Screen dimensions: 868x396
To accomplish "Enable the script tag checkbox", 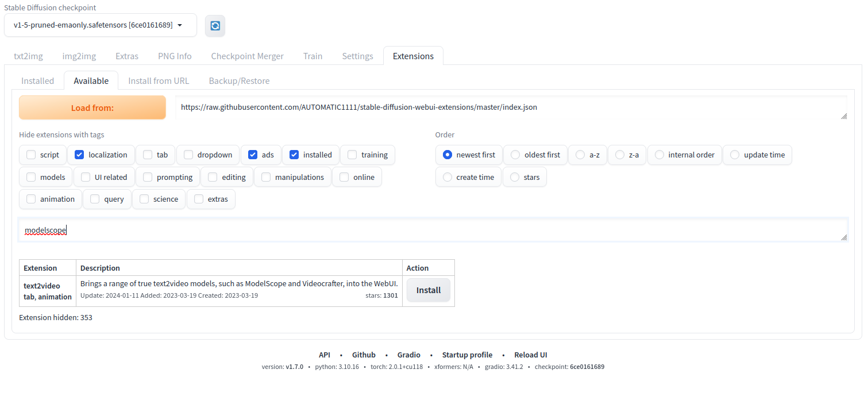I will point(31,155).
